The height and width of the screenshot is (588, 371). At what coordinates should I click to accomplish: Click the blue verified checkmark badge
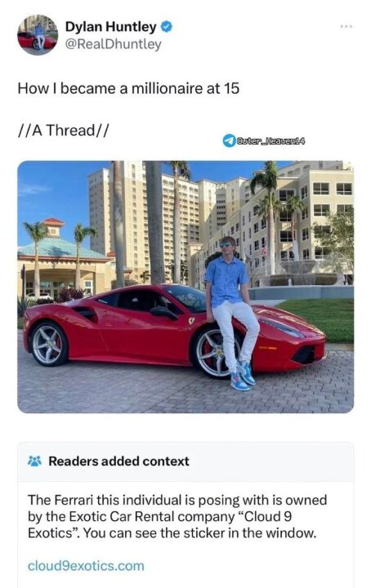coord(167,27)
